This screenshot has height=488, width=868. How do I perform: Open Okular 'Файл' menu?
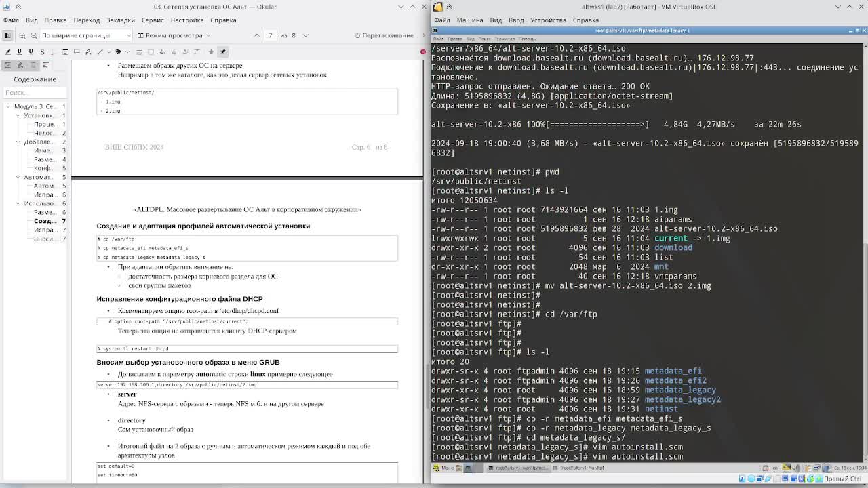pyautogui.click(x=11, y=20)
